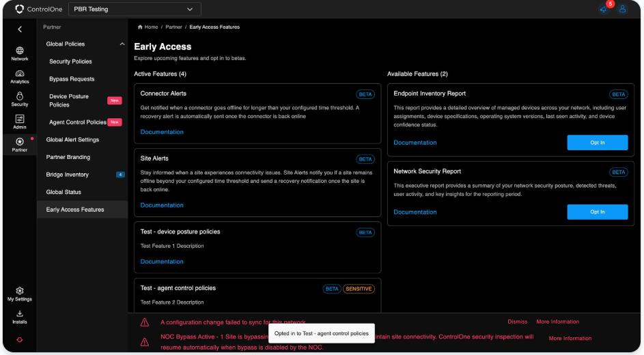Click BETA badge on Network Security Report
Viewport: 644px width, 355px height.
pos(619,172)
